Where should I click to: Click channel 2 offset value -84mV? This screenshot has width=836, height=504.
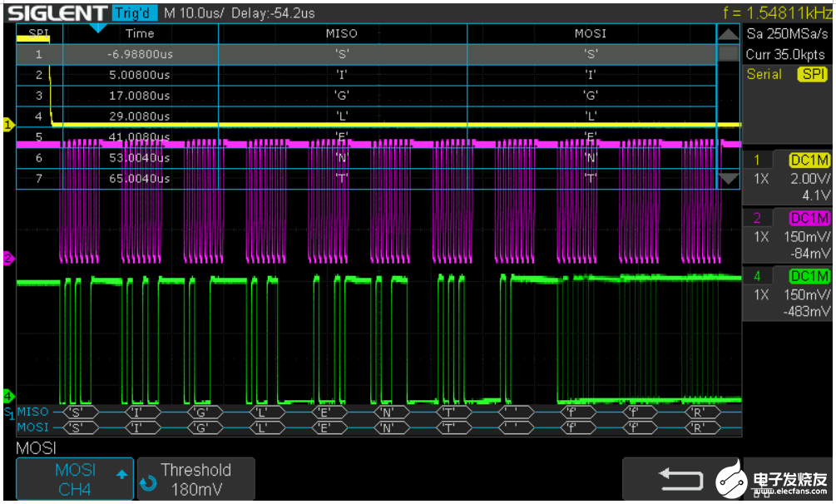tap(810, 254)
